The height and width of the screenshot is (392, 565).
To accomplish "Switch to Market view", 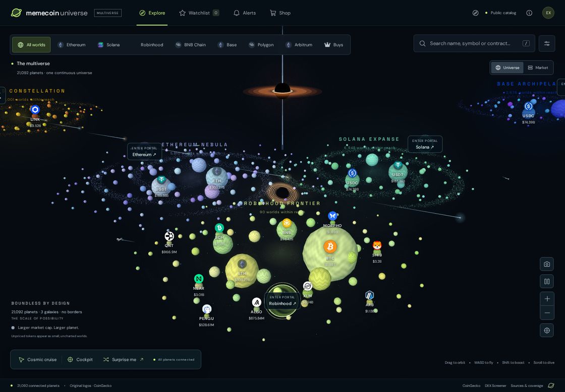I will point(538,68).
